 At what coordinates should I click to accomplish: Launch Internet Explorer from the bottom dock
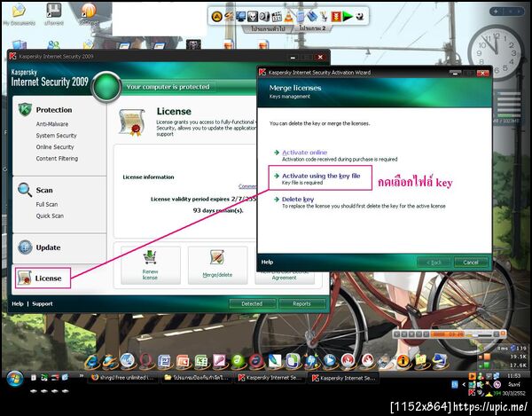pos(92,361)
